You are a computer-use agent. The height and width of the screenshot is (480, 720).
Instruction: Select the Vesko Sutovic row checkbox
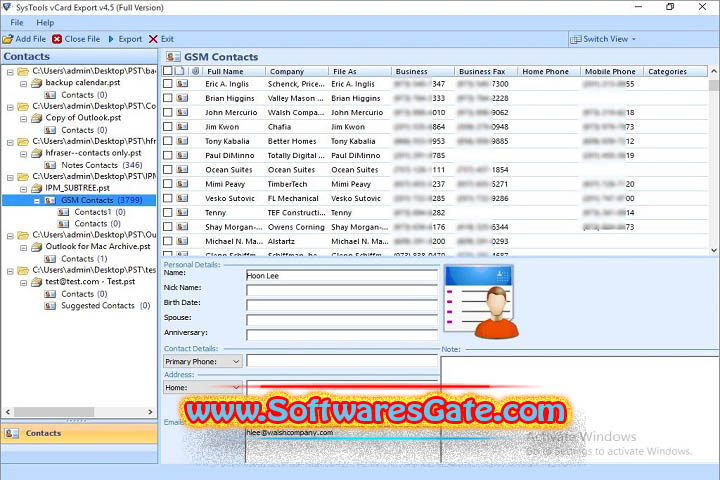coord(168,198)
